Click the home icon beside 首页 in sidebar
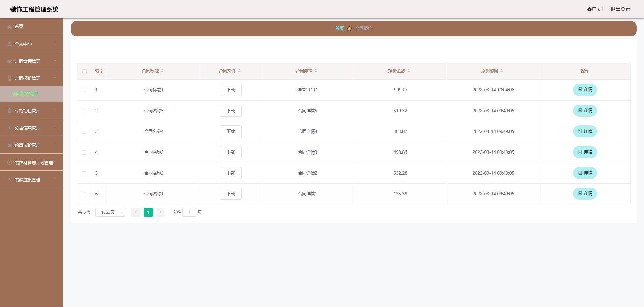 10,27
